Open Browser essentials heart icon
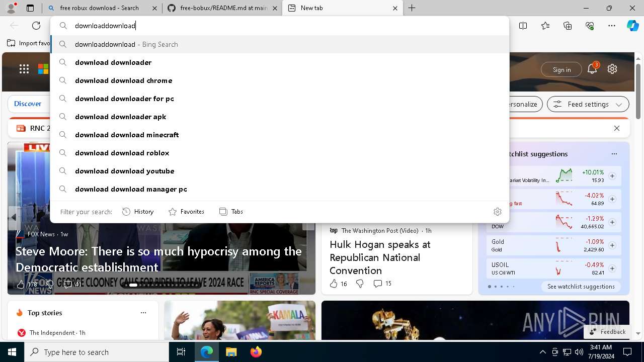 pyautogui.click(x=590, y=26)
